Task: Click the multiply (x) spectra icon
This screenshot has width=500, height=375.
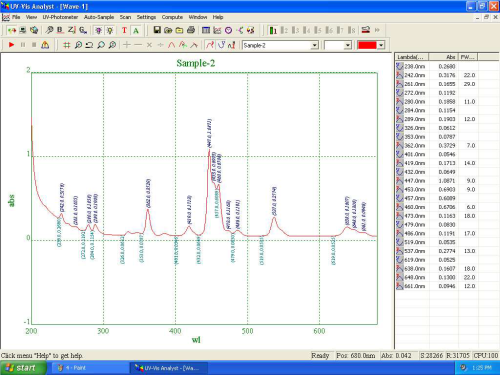Action: (x=149, y=45)
